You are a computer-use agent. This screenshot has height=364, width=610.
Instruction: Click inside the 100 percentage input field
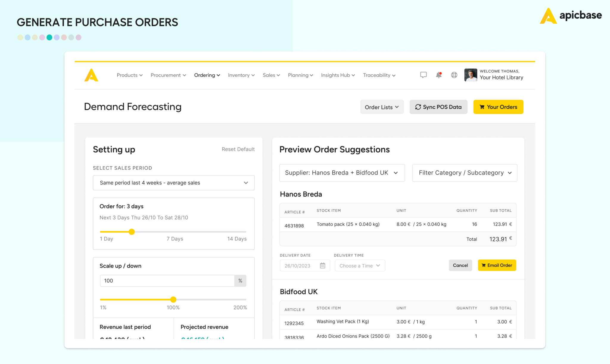click(x=167, y=280)
